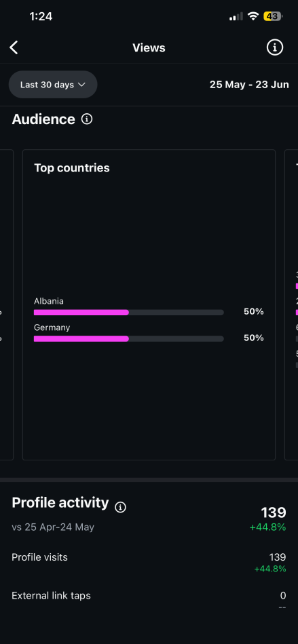Tap the 139 profile activity total
This screenshot has height=644, width=298.
tap(274, 512)
